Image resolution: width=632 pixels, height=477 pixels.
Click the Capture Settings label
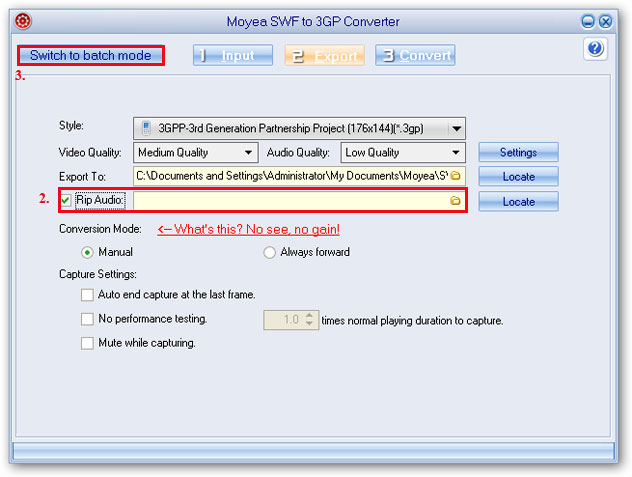[98, 274]
